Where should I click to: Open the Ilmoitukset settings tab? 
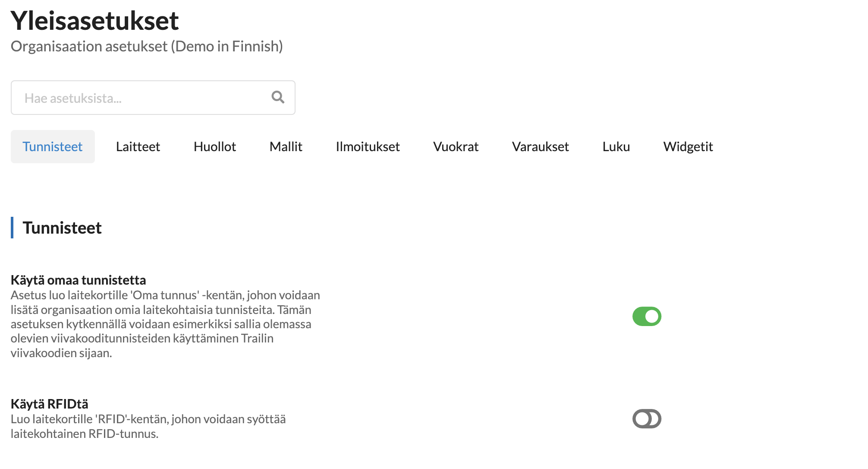[x=368, y=147]
